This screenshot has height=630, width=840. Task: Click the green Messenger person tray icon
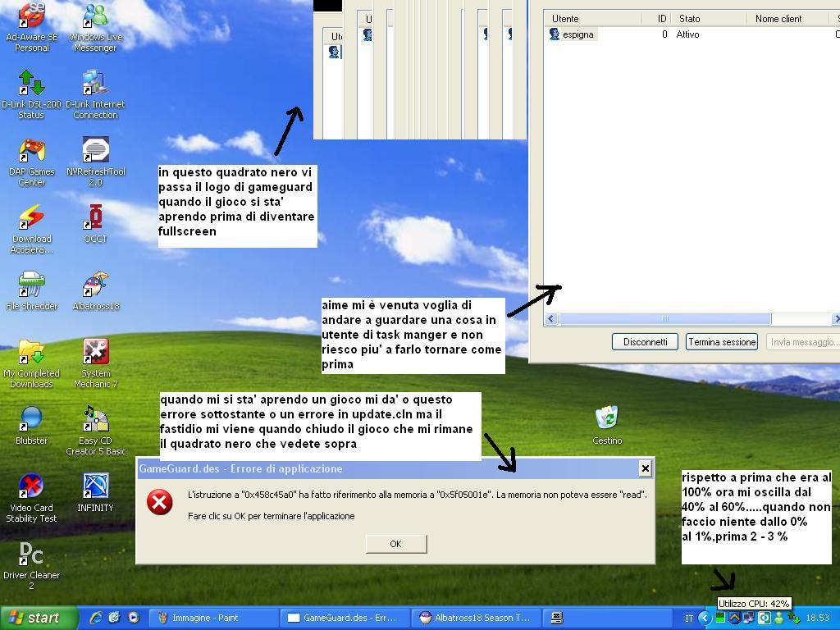coord(779,619)
